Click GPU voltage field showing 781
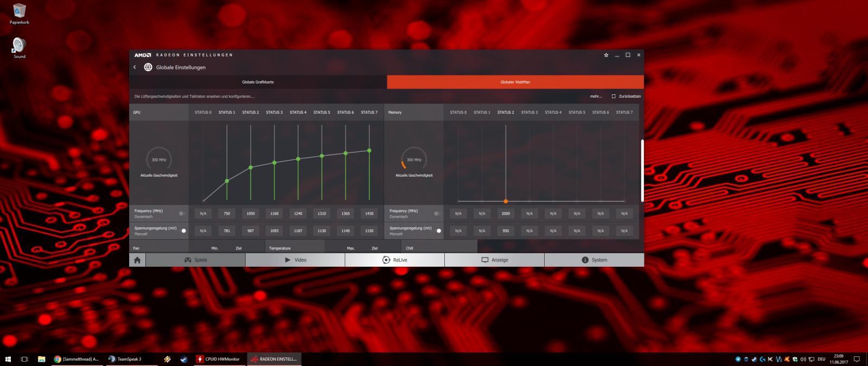 (x=227, y=230)
